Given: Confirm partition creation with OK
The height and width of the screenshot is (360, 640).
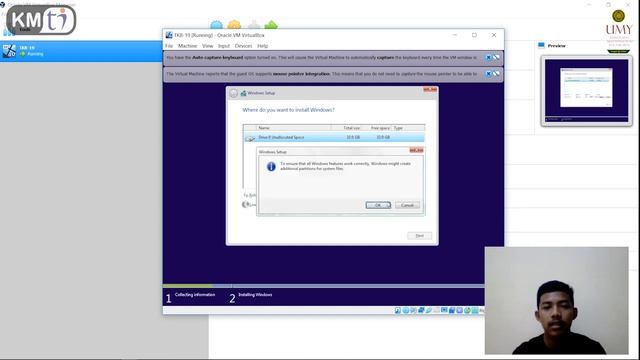Looking at the screenshot, I should click(378, 205).
